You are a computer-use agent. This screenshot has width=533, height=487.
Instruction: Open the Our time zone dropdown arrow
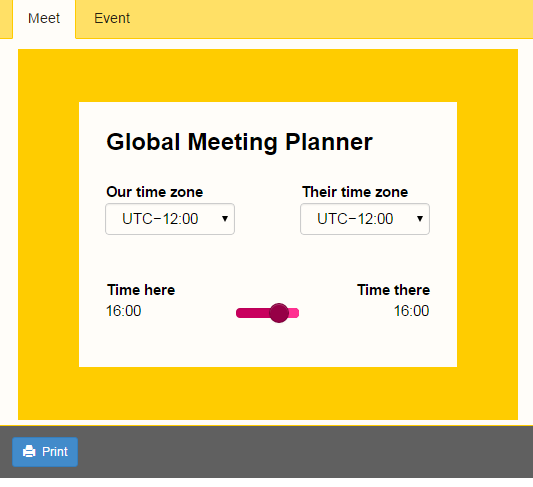[x=225, y=219]
